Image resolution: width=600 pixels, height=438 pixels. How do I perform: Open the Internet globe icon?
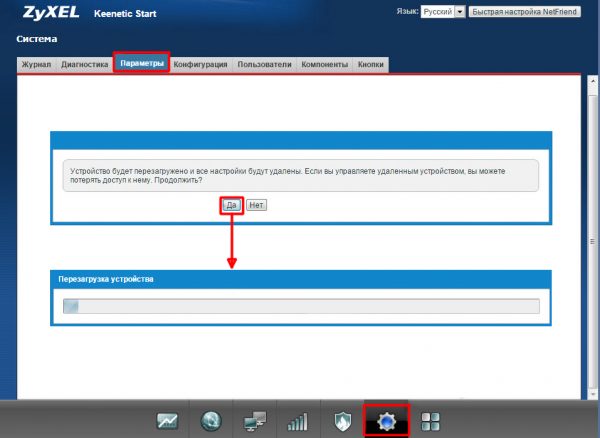point(211,421)
